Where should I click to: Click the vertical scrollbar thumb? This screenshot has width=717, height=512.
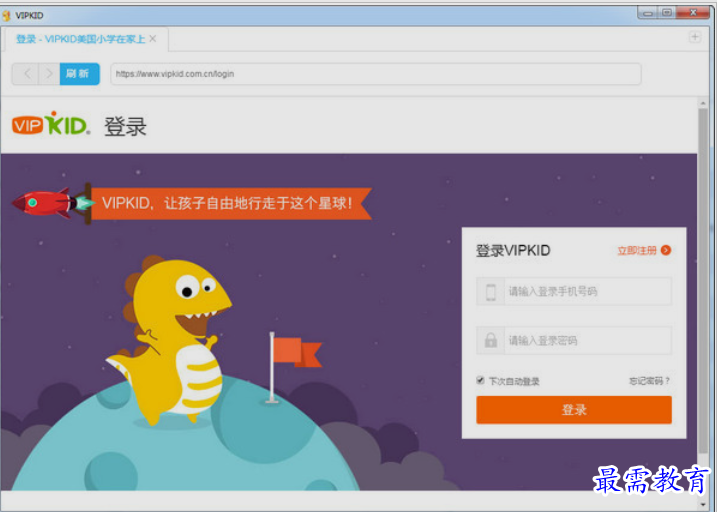tap(703, 280)
